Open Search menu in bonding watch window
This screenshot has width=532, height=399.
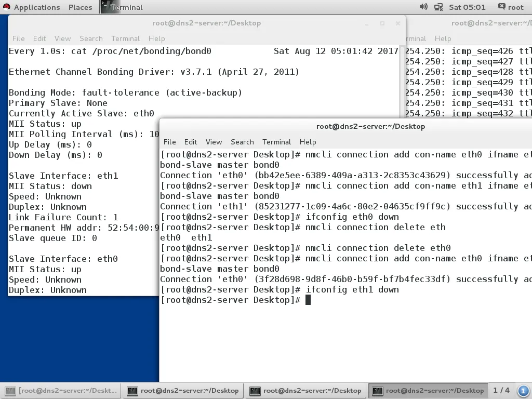click(x=91, y=38)
